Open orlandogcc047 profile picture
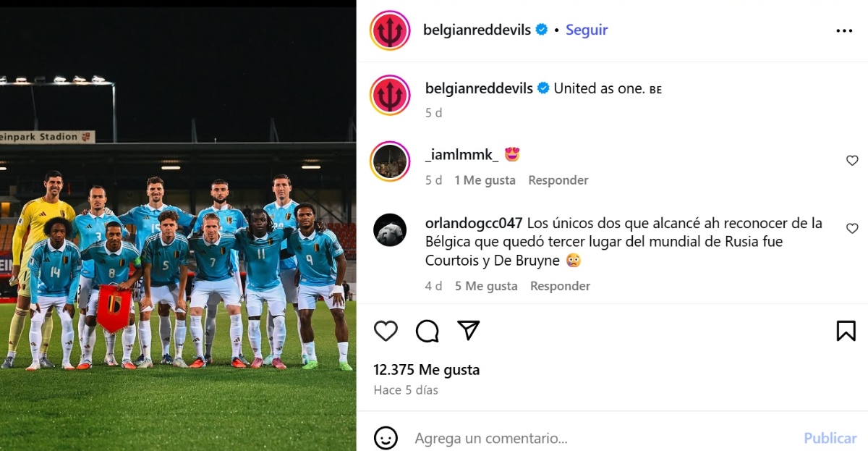 coord(390,230)
